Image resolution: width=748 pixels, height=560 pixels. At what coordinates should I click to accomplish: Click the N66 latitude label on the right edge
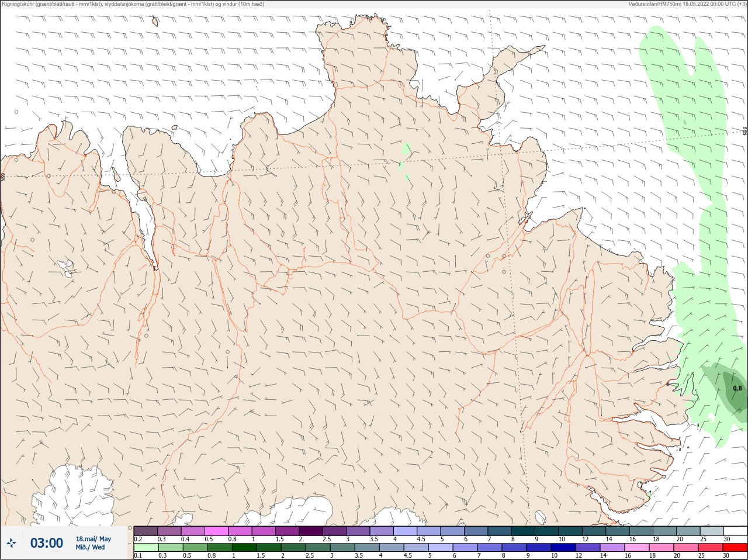[745, 132]
